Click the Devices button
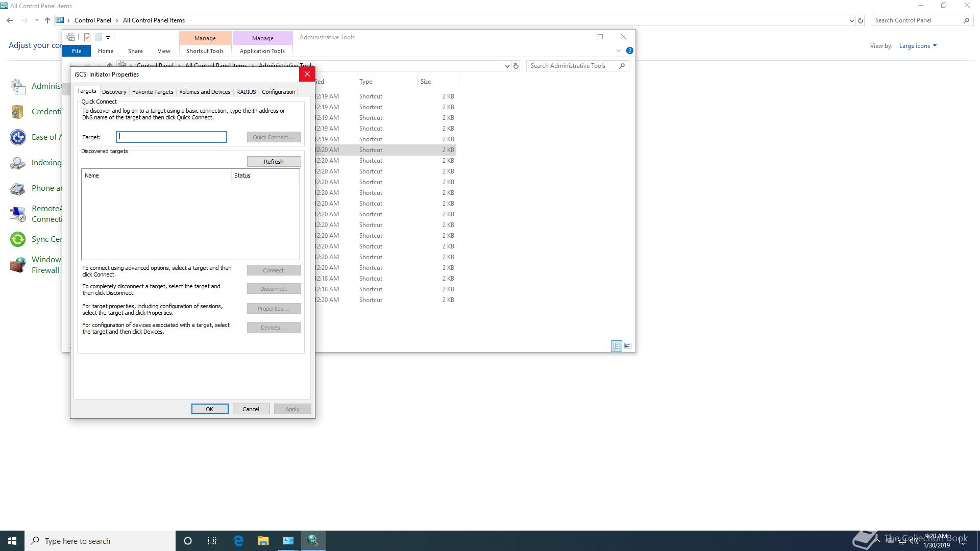Viewport: 980px width, 551px height. (274, 328)
